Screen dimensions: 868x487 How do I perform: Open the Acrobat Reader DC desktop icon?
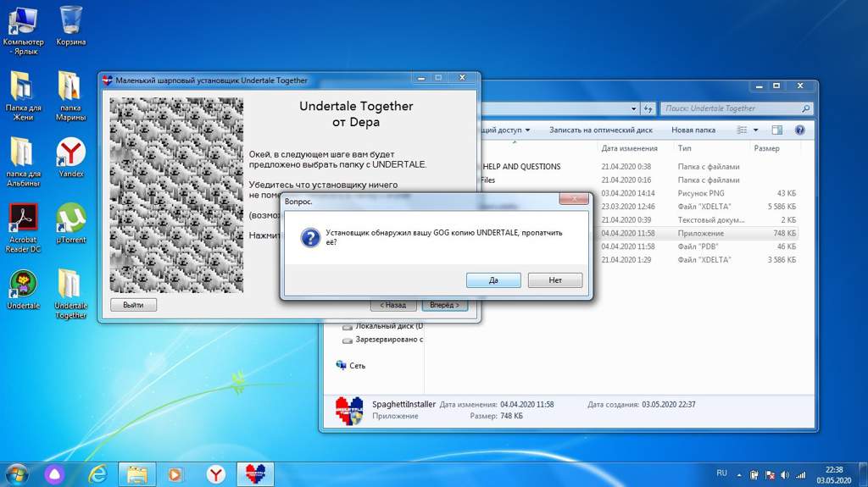coord(23,228)
